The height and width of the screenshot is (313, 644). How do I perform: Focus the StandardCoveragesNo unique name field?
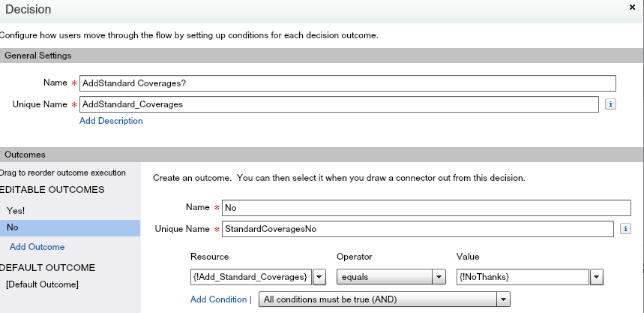pos(418,228)
